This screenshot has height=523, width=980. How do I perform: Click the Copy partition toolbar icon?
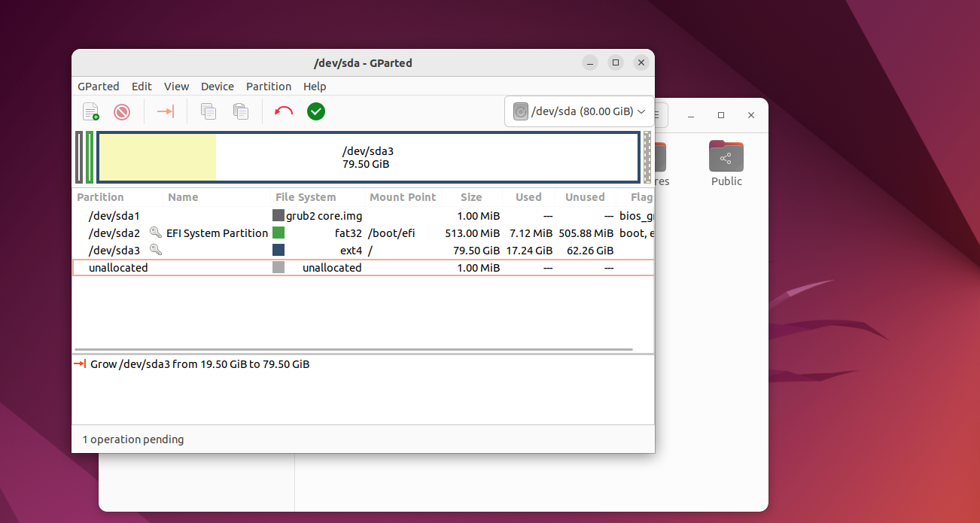(208, 112)
